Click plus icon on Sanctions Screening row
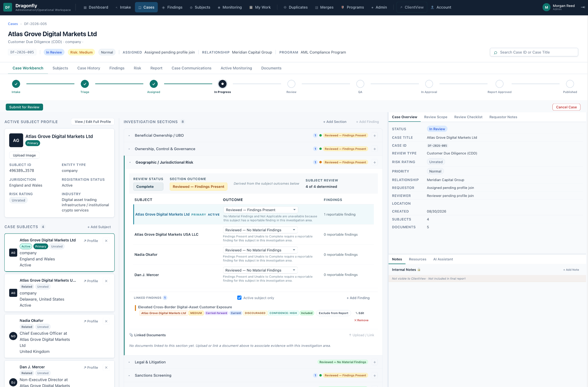 [375, 376]
